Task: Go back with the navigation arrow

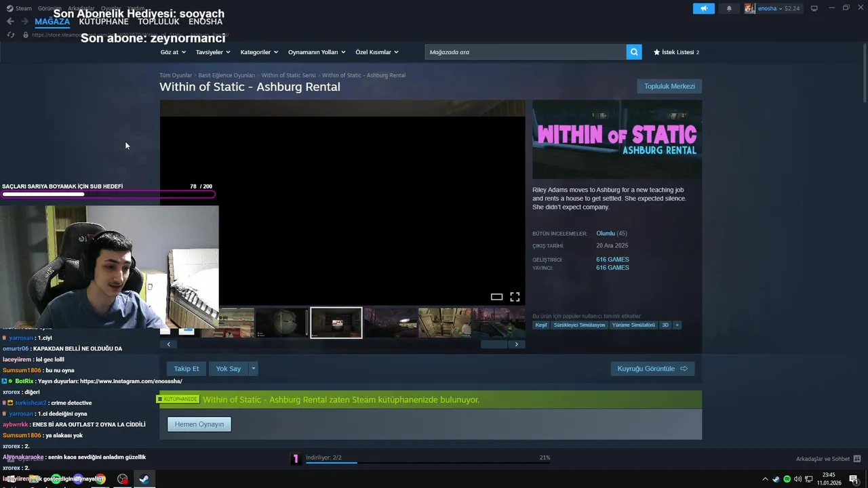Action: 10,22
